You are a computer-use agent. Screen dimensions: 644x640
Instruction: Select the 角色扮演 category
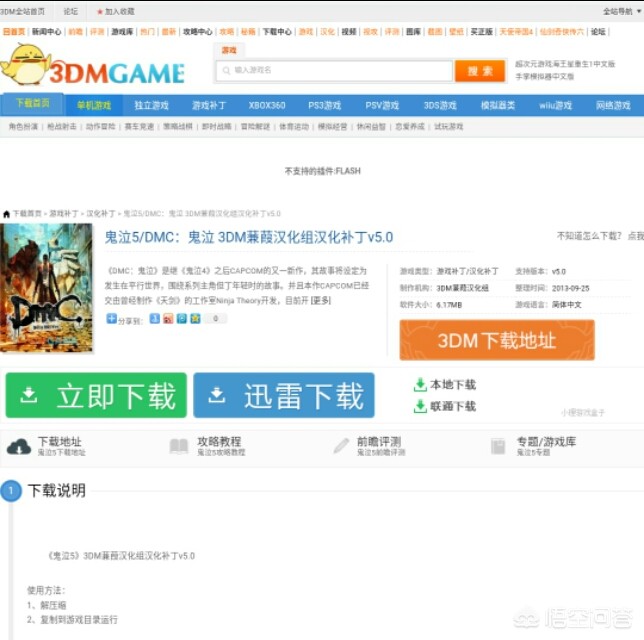pyautogui.click(x=23, y=127)
